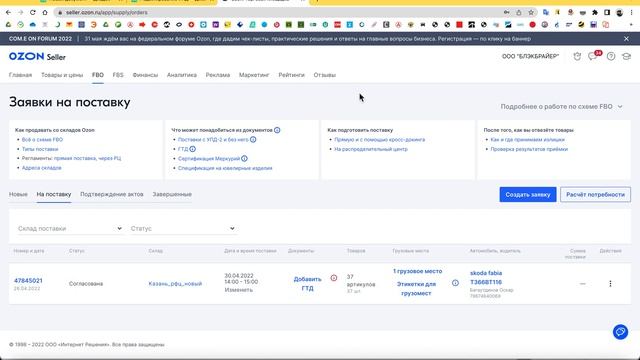640x360 pixels.
Task: Open the graduation cap training icon
Action: click(x=627, y=57)
